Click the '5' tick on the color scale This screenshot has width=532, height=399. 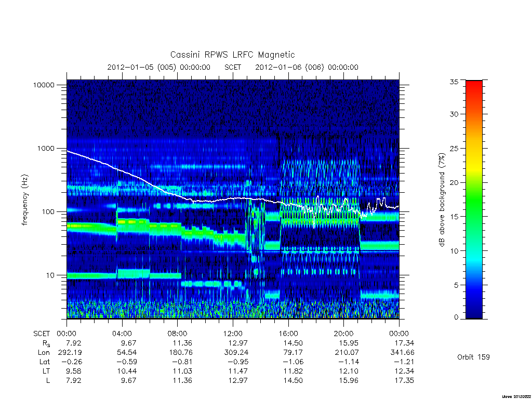pos(456,285)
